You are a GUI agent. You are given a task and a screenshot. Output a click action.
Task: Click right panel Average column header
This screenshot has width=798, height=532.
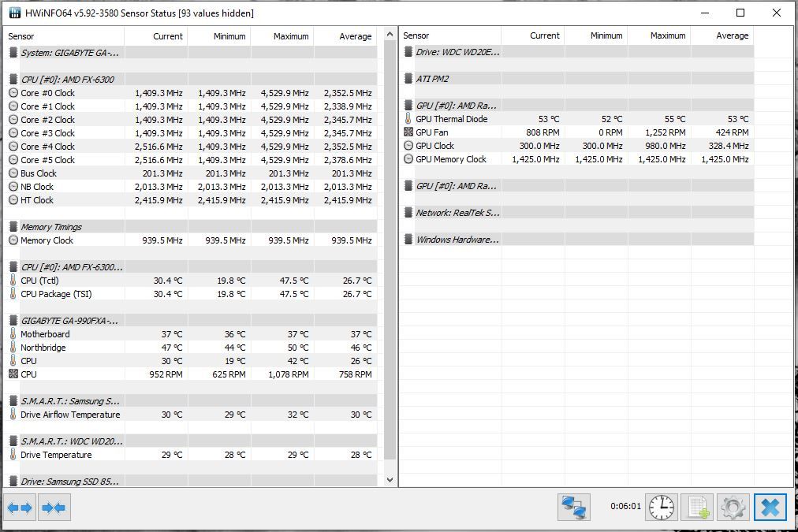(x=722, y=35)
